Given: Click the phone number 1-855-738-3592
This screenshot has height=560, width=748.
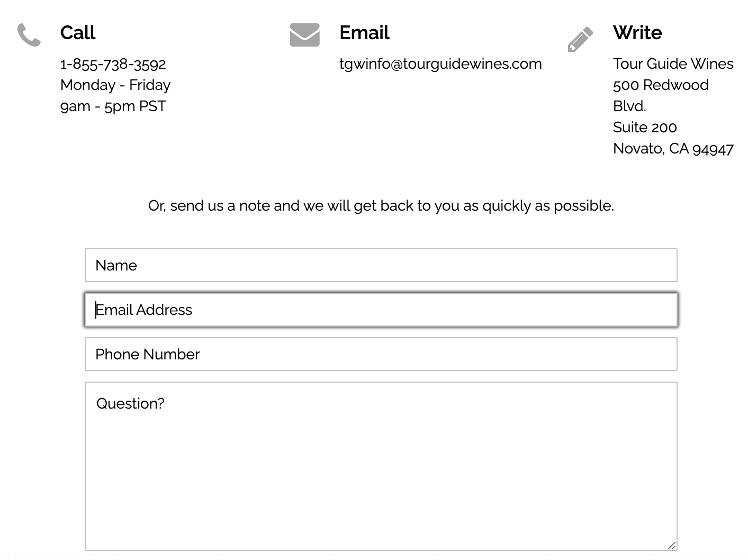Looking at the screenshot, I should point(113,64).
